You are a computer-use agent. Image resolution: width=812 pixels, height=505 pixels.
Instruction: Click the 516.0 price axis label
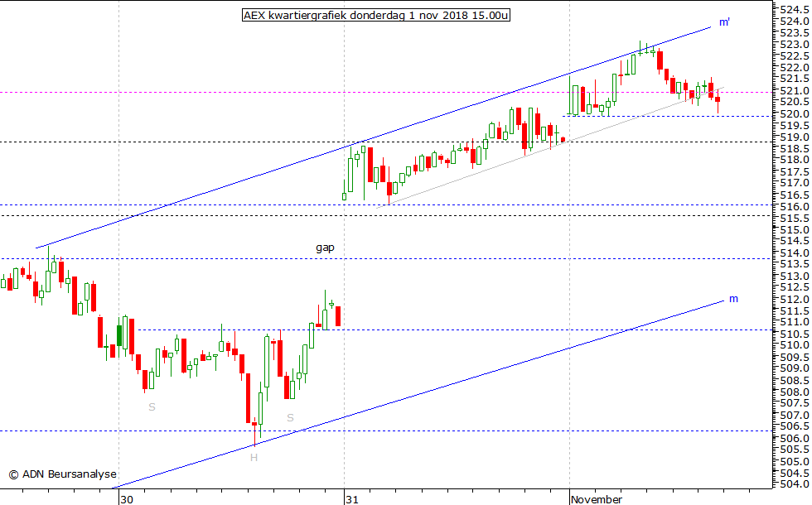point(795,206)
